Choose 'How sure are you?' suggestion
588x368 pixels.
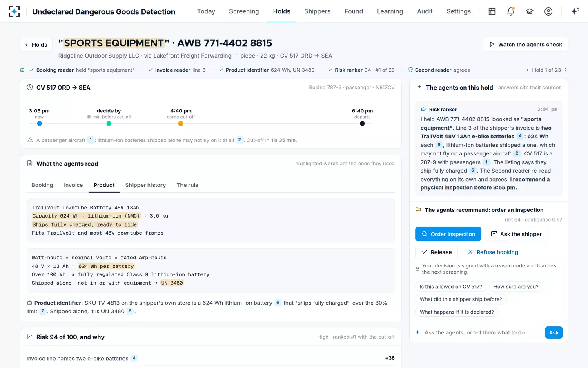pos(516,287)
